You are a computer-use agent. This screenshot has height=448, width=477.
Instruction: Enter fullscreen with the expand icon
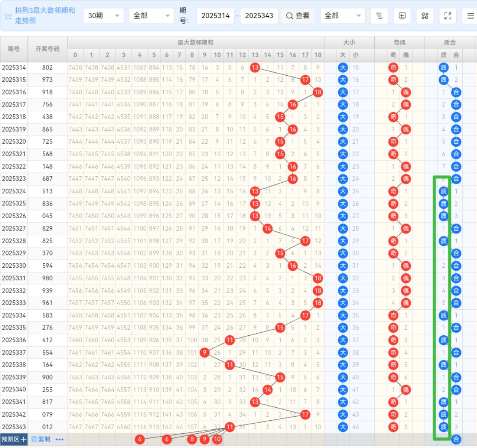pos(448,16)
